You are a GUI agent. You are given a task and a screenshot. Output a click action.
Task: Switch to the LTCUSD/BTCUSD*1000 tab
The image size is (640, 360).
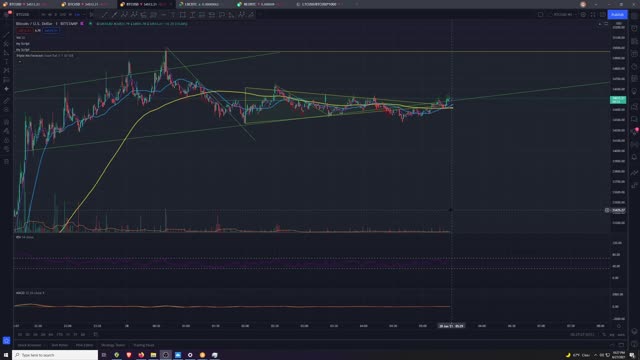click(322, 4)
